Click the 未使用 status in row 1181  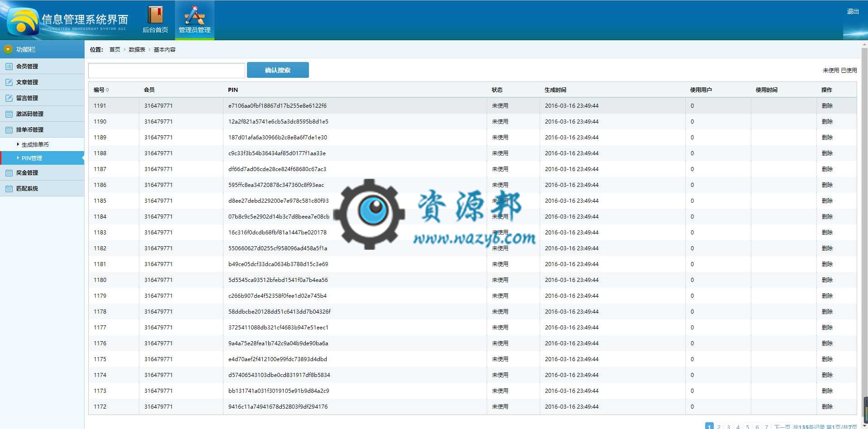coord(500,264)
